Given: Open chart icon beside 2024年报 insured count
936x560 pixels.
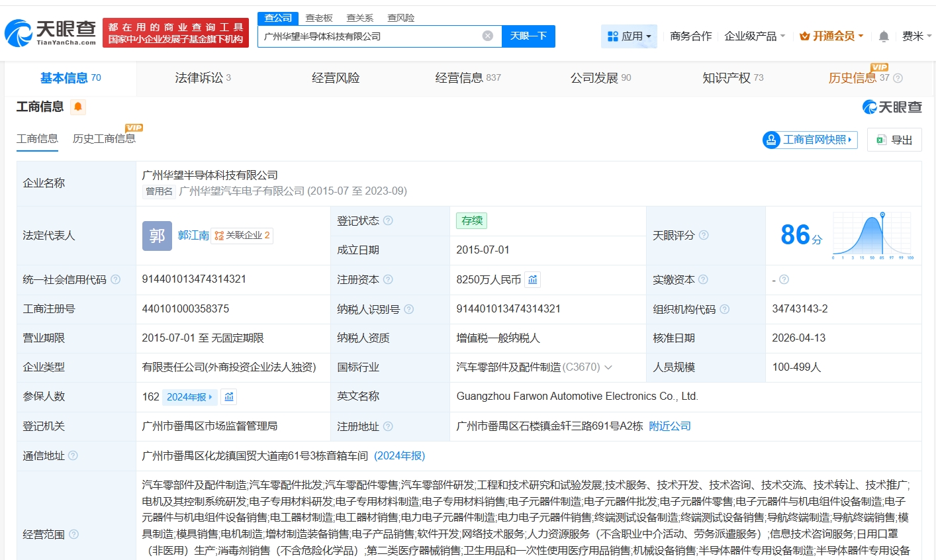Looking at the screenshot, I should point(229,397).
